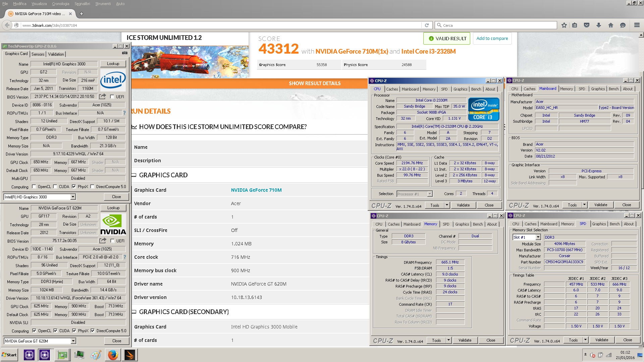Click the muted volume tray icon

tap(593, 355)
